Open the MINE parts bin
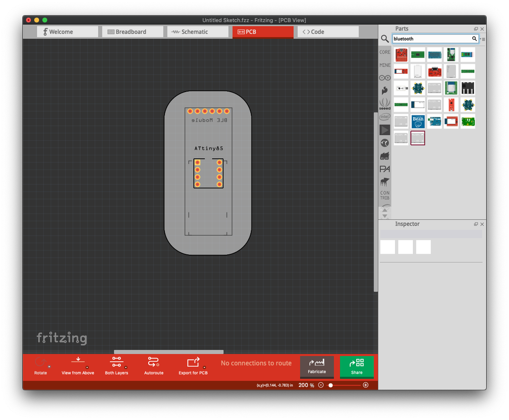Image resolution: width=509 pixels, height=420 pixels. coord(385,65)
